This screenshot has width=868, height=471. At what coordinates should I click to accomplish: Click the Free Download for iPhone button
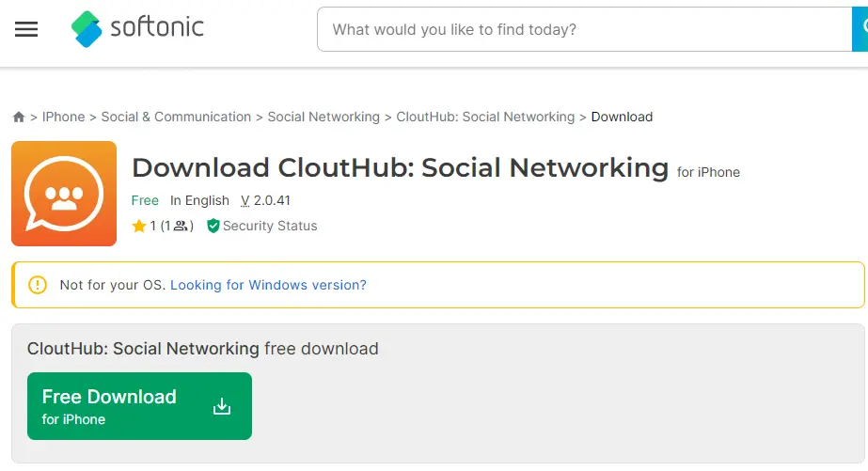[139, 406]
